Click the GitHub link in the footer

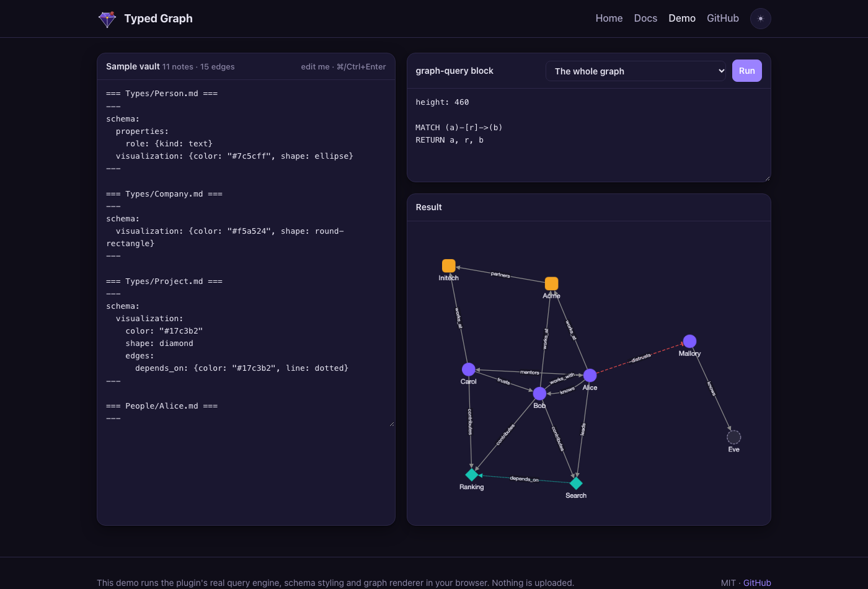[x=757, y=583]
